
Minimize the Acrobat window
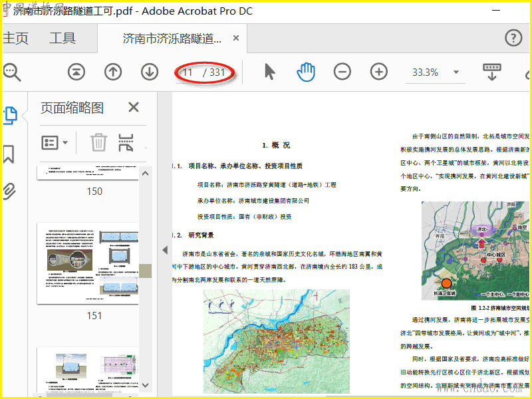point(496,11)
